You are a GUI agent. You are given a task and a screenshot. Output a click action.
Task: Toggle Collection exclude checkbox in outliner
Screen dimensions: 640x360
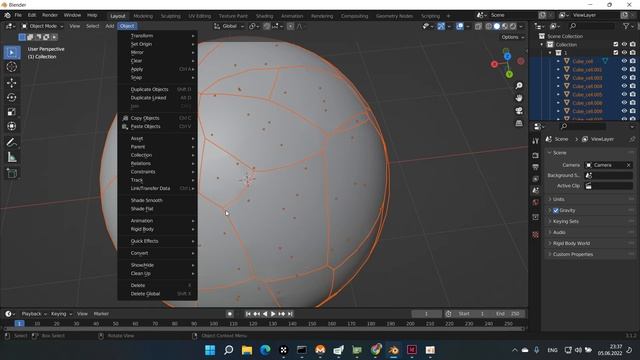(616, 44)
